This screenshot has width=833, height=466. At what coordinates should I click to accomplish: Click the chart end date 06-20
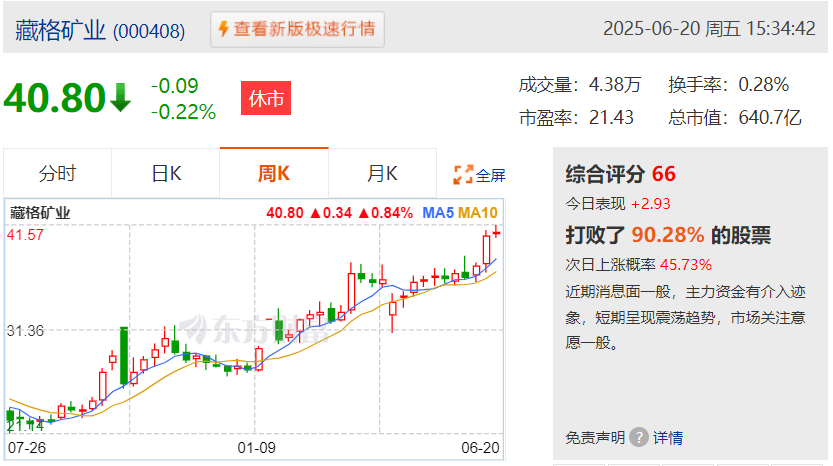click(x=480, y=448)
